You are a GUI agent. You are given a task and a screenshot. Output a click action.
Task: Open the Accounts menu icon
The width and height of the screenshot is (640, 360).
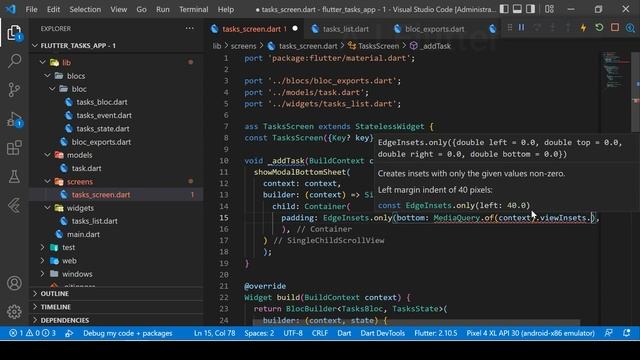tap(14, 283)
